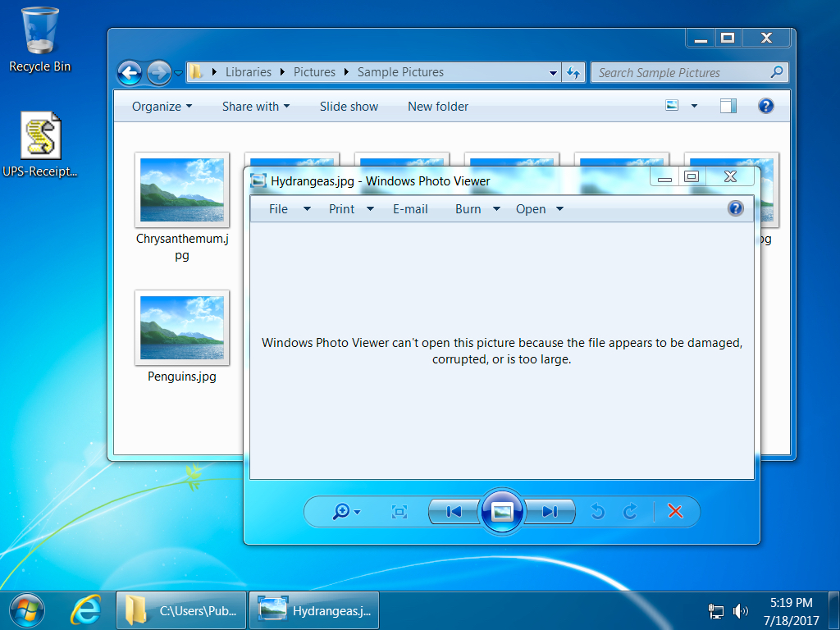This screenshot has width=840, height=630.
Task: Select the Penguins.jpg thumbnail
Action: pyautogui.click(x=182, y=328)
